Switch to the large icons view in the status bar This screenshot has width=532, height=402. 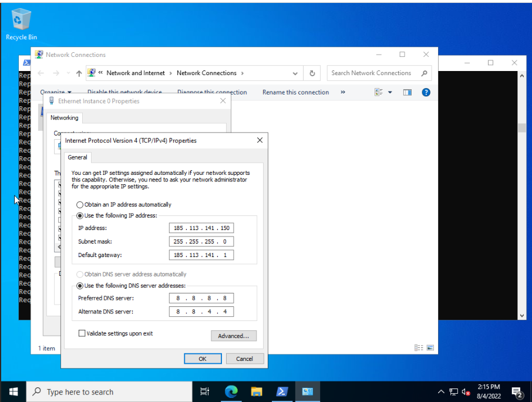430,348
